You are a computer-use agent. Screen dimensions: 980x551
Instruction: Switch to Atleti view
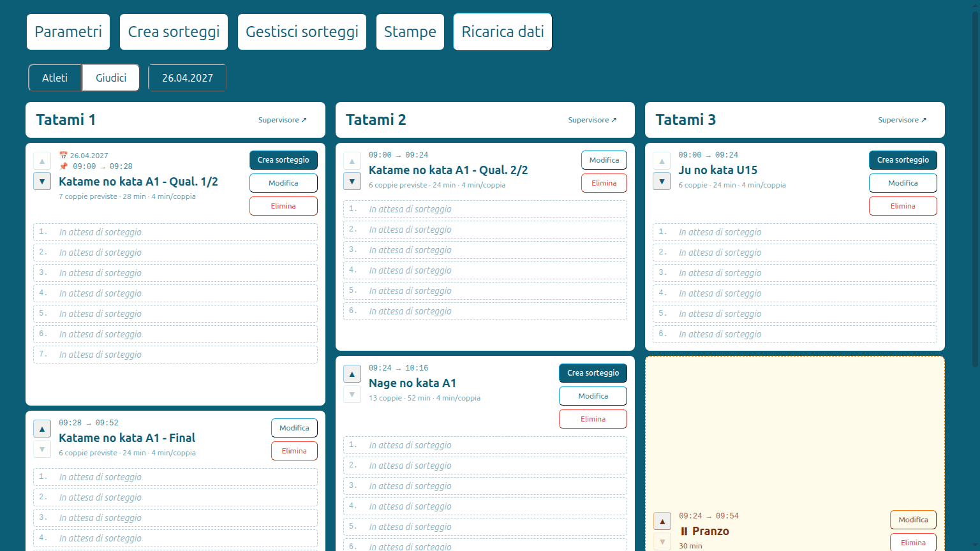[x=55, y=78]
